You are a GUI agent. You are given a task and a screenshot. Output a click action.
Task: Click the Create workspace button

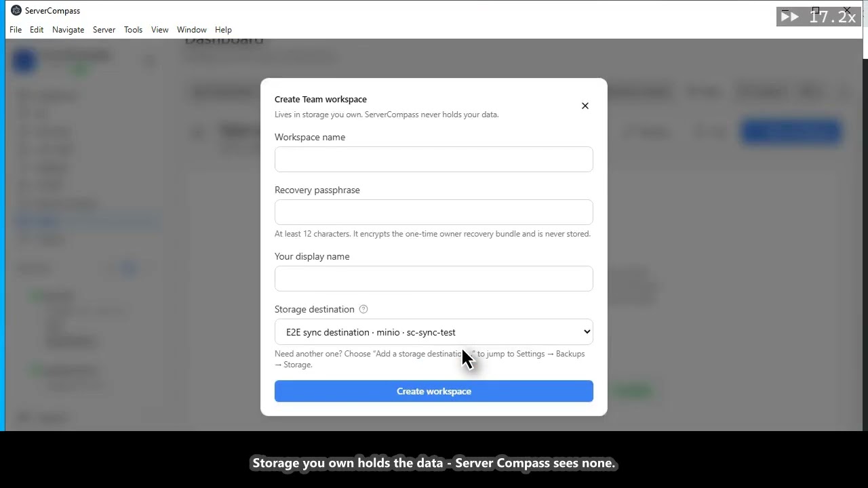(x=434, y=391)
